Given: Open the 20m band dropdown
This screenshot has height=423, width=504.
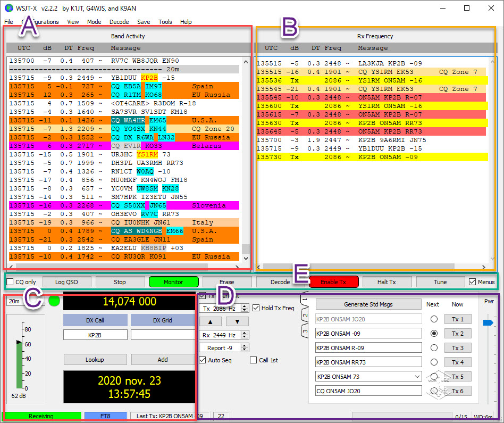Looking at the screenshot, I should pyautogui.click(x=25, y=301).
